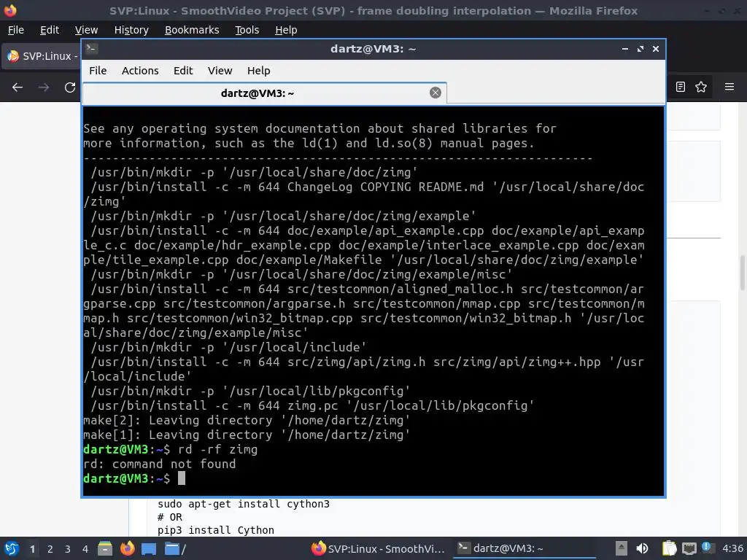The height and width of the screenshot is (560, 747).
Task: Switch to workspace 4 in the pager
Action: [x=85, y=549]
